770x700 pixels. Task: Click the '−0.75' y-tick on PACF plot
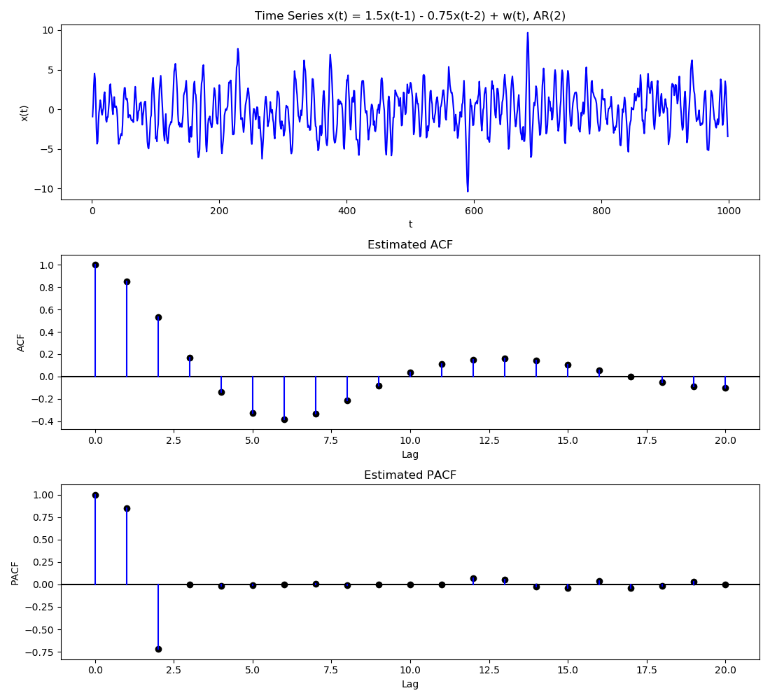(x=39, y=652)
